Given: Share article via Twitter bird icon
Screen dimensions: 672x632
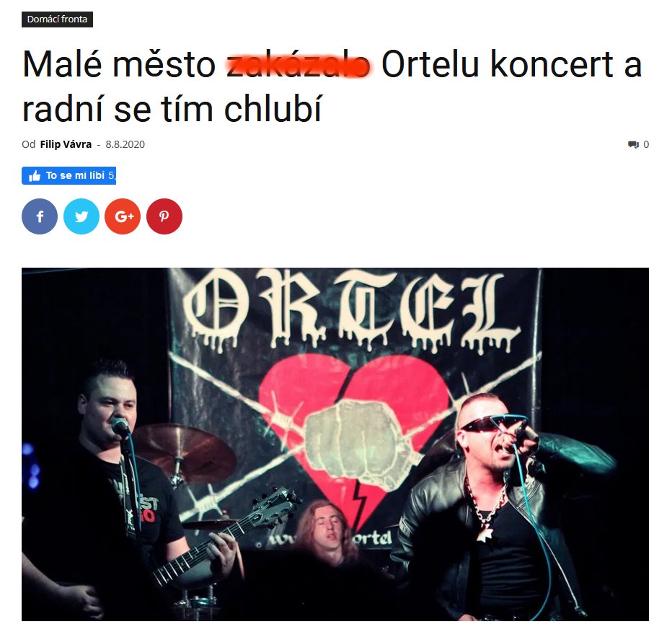Looking at the screenshot, I should tap(81, 216).
